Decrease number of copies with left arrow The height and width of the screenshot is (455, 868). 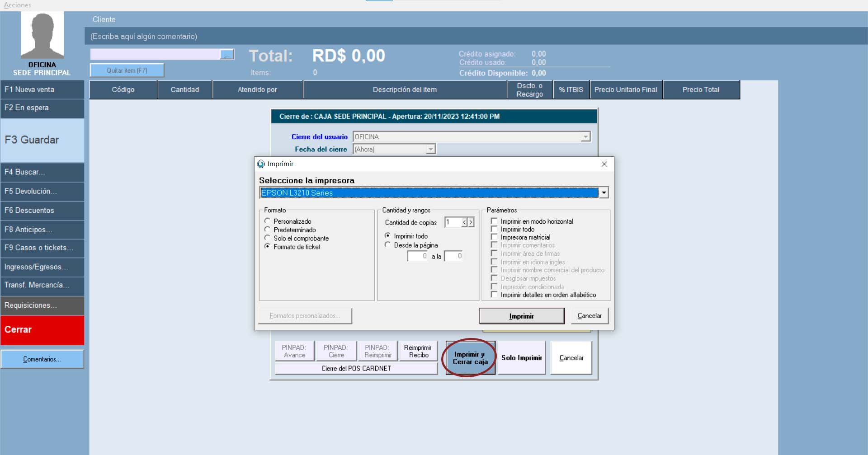coord(464,222)
